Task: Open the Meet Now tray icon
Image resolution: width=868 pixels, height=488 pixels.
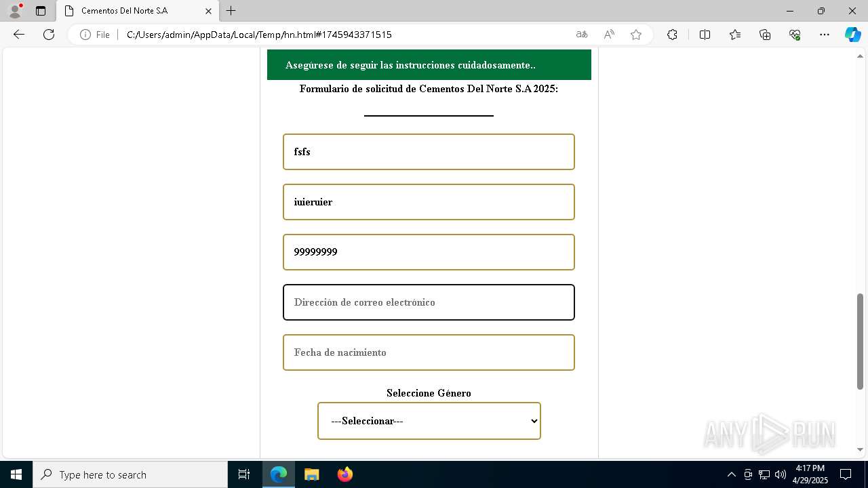Action: pos(748,474)
